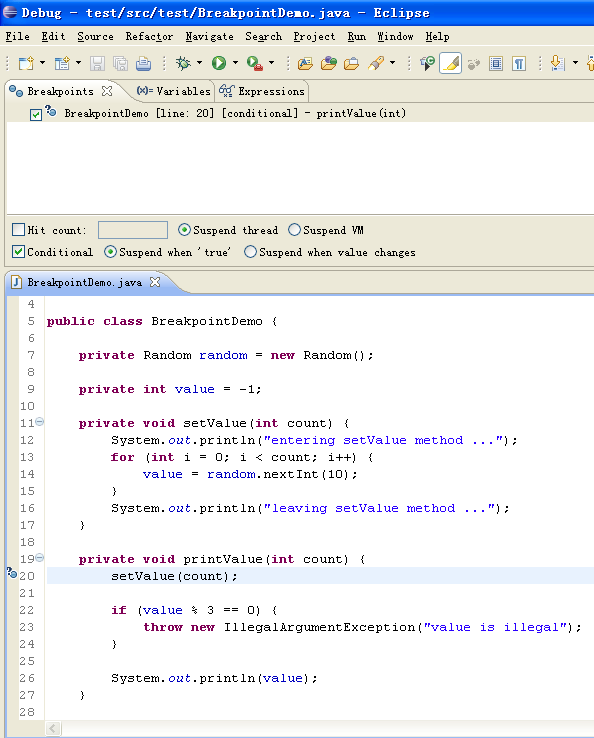
Task: Click the Print icon in toolbar
Action: (144, 64)
